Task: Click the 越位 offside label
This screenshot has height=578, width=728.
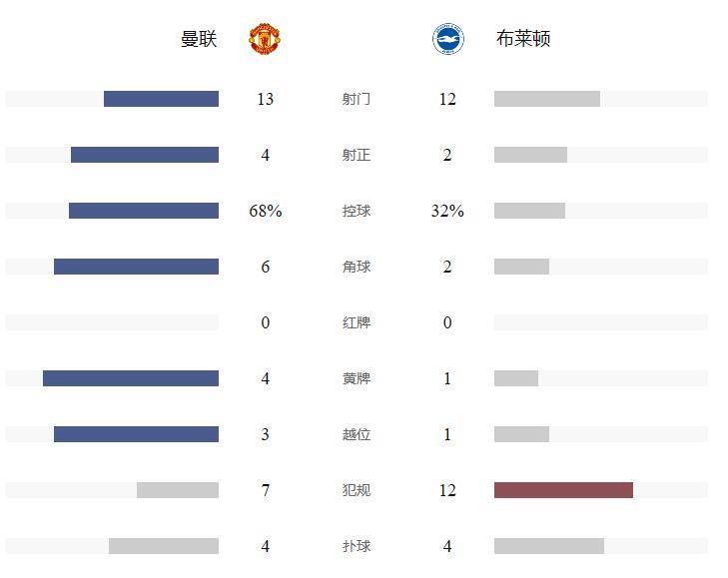Action: pos(357,434)
